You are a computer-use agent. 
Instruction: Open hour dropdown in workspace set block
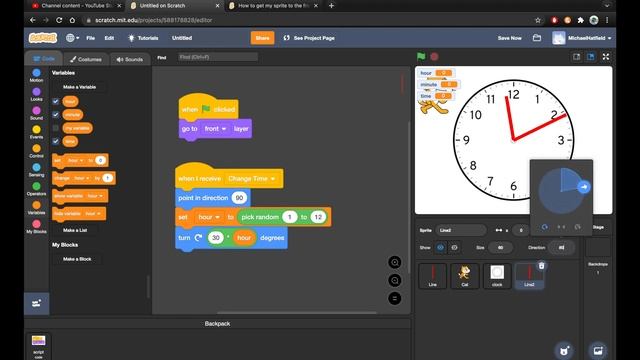[x=209, y=217]
